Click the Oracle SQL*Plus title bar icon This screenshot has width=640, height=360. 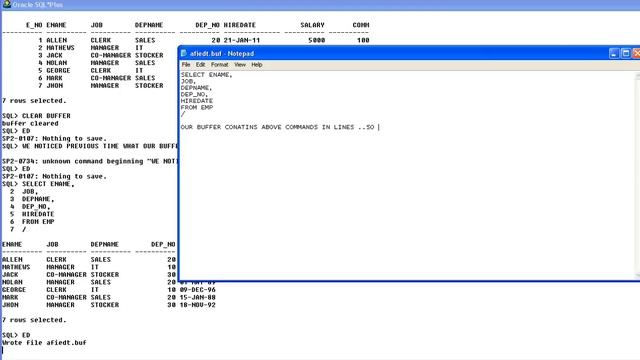[7, 4]
